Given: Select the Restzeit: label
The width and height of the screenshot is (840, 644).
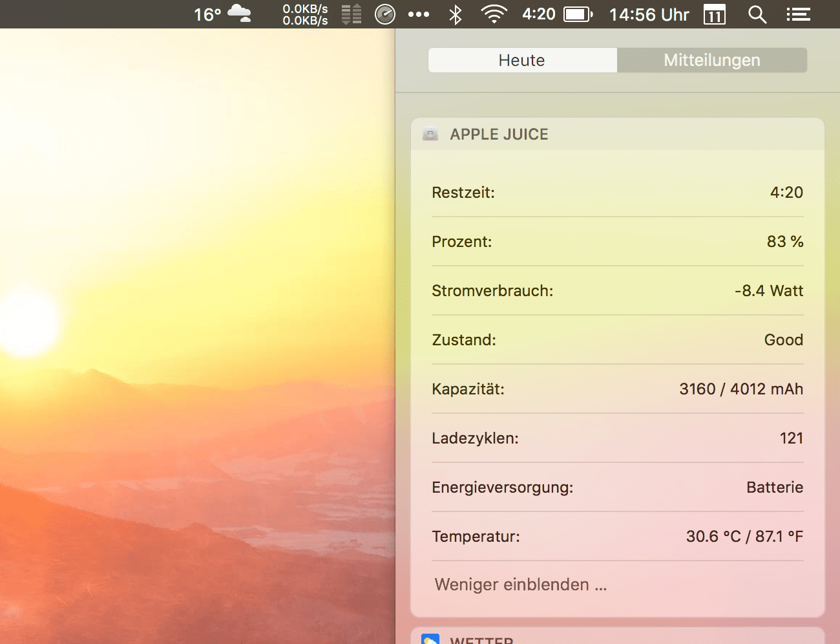Looking at the screenshot, I should pos(463,192).
